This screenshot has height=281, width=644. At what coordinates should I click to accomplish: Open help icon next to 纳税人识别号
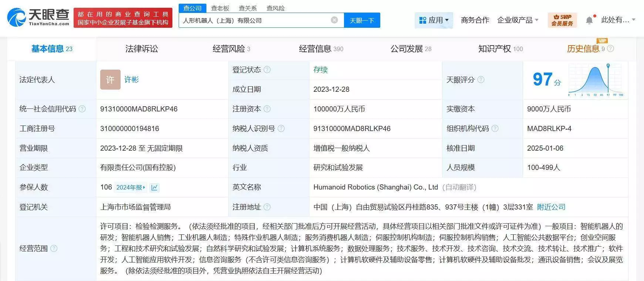tap(281, 128)
